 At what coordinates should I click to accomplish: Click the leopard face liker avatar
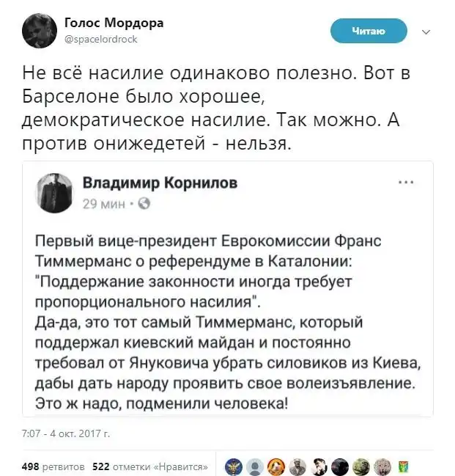click(x=382, y=465)
